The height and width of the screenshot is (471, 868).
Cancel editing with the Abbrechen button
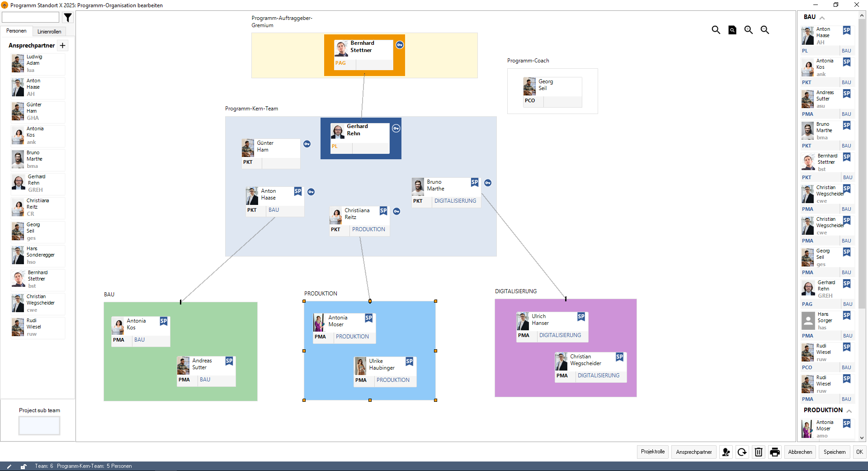click(x=800, y=452)
